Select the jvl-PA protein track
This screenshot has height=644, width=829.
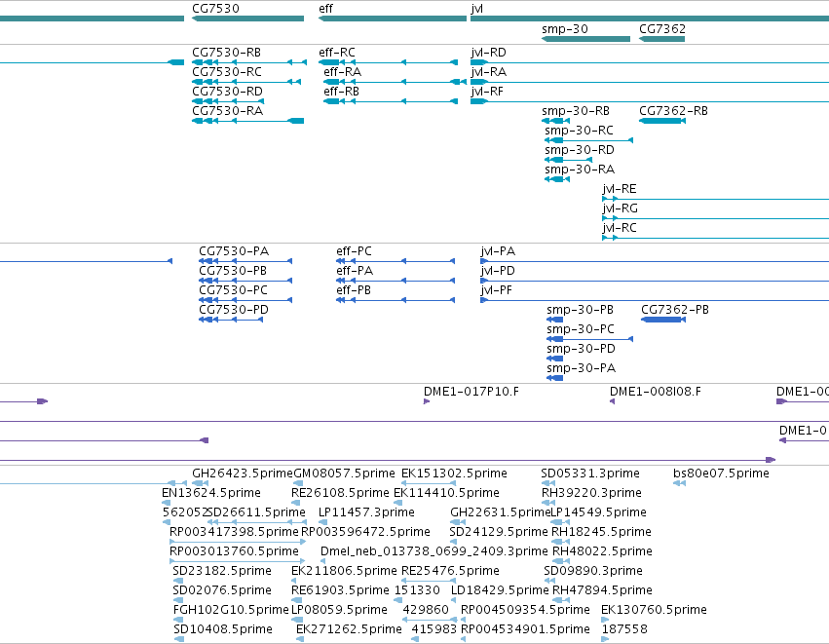[655, 261]
